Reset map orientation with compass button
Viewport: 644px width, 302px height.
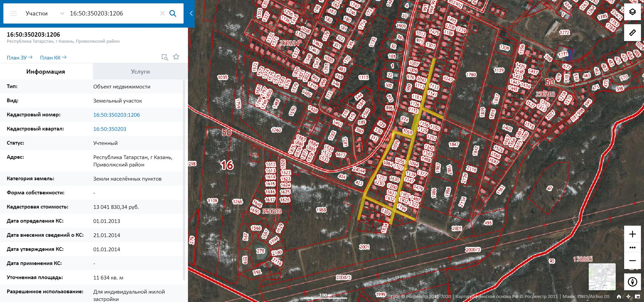coord(632,282)
